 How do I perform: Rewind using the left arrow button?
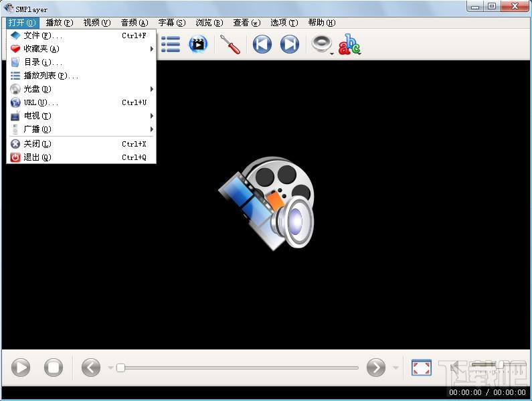coord(91,368)
